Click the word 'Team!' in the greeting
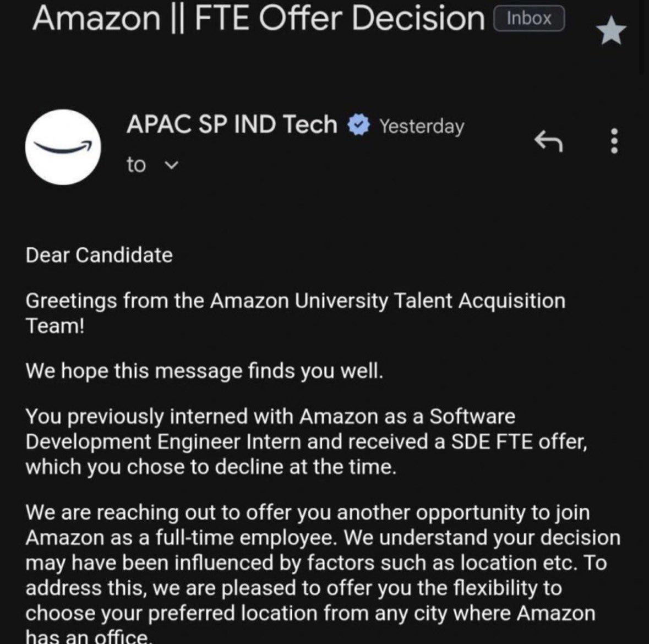649x644 pixels. (x=55, y=326)
